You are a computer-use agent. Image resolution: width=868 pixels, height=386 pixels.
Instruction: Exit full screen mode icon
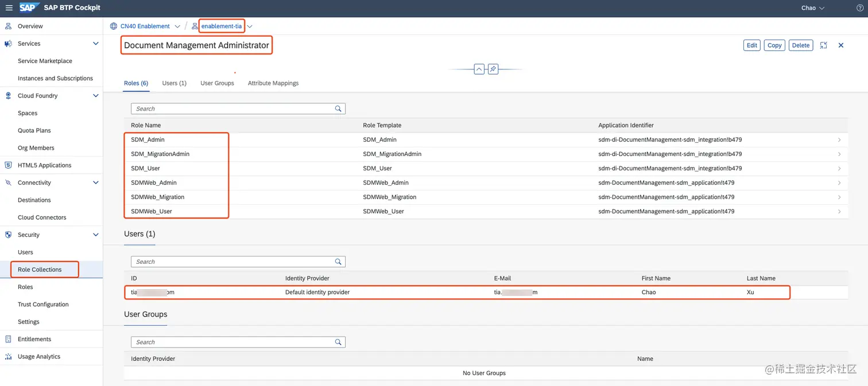pyautogui.click(x=823, y=45)
